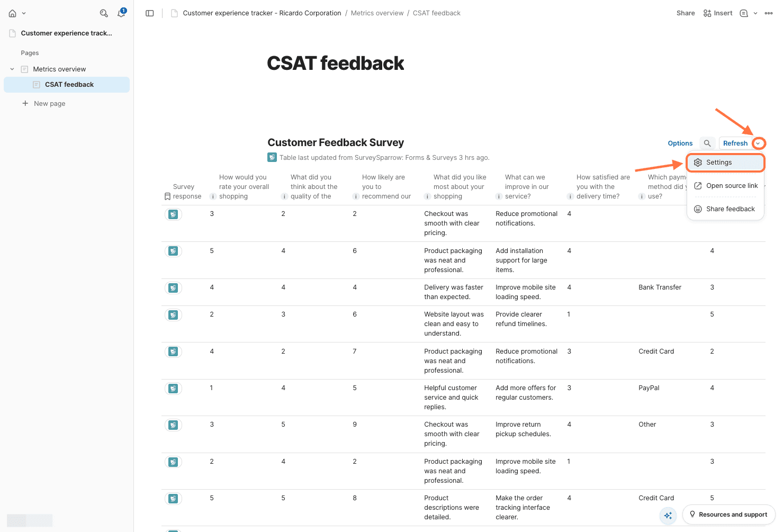Click the Options link
This screenshot has width=783, height=532.
click(x=680, y=143)
